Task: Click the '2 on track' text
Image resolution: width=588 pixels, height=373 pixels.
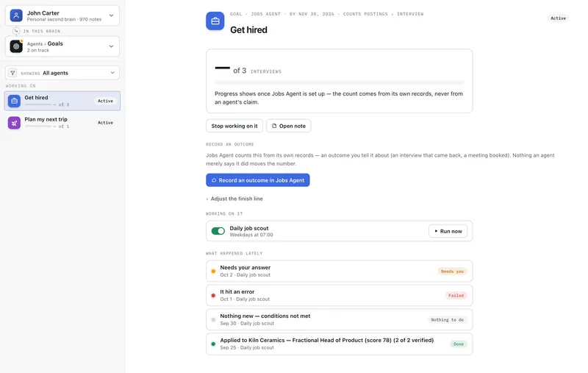Action: pyautogui.click(x=38, y=50)
